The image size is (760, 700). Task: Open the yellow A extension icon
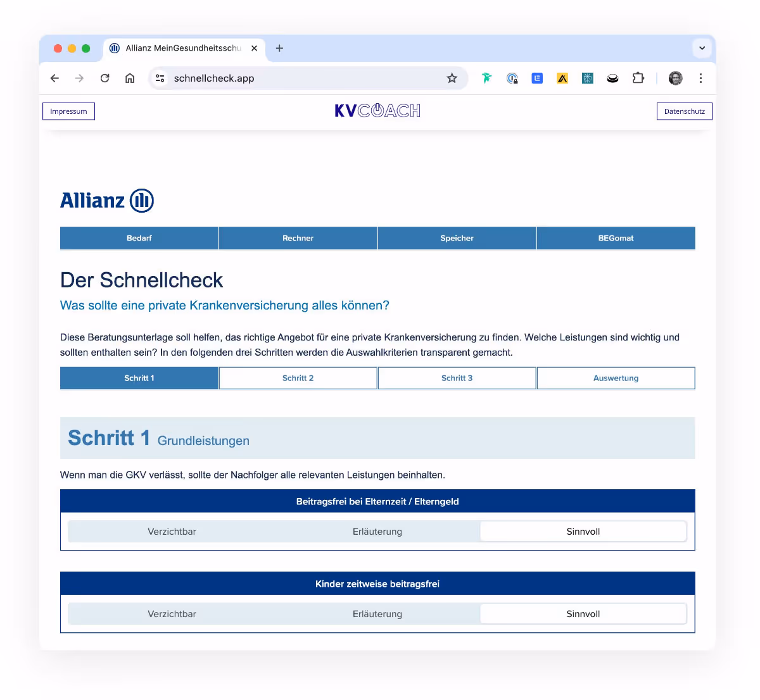coord(562,78)
